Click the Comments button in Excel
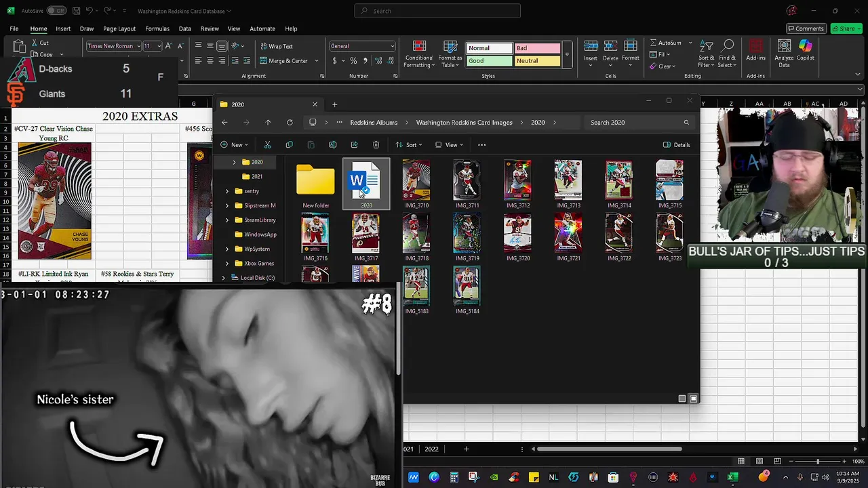This screenshot has width=868, height=488. coord(806,28)
